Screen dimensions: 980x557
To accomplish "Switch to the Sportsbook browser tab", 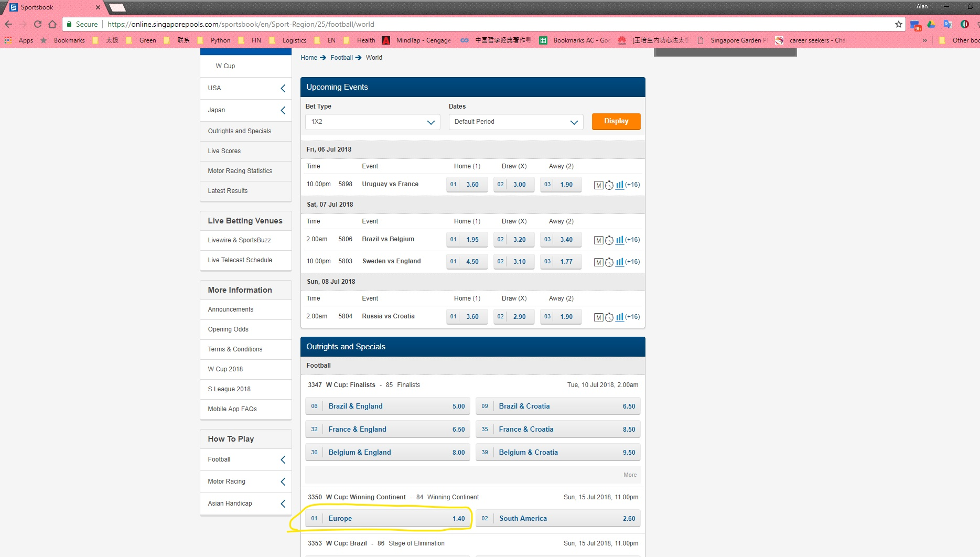I will click(52, 7).
